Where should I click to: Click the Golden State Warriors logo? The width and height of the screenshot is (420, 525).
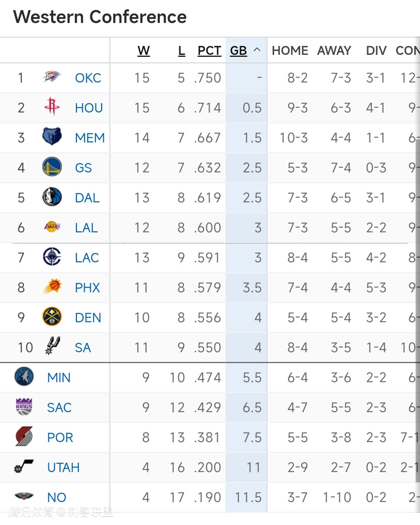tap(52, 167)
